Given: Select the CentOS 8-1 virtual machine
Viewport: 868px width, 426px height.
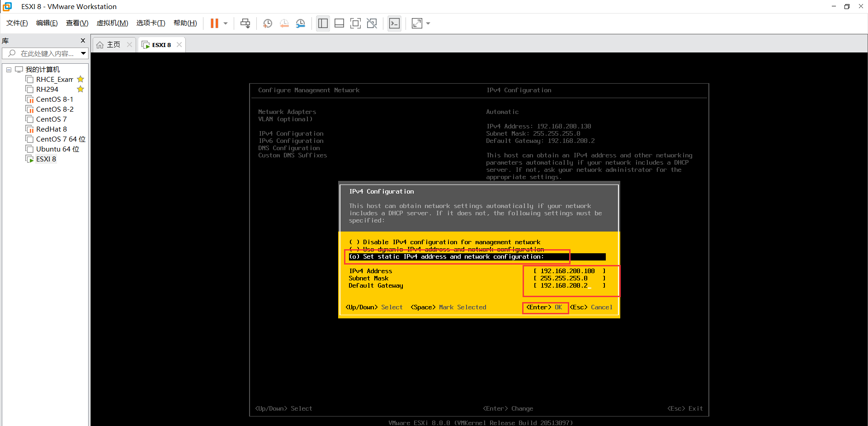Looking at the screenshot, I should (x=54, y=99).
